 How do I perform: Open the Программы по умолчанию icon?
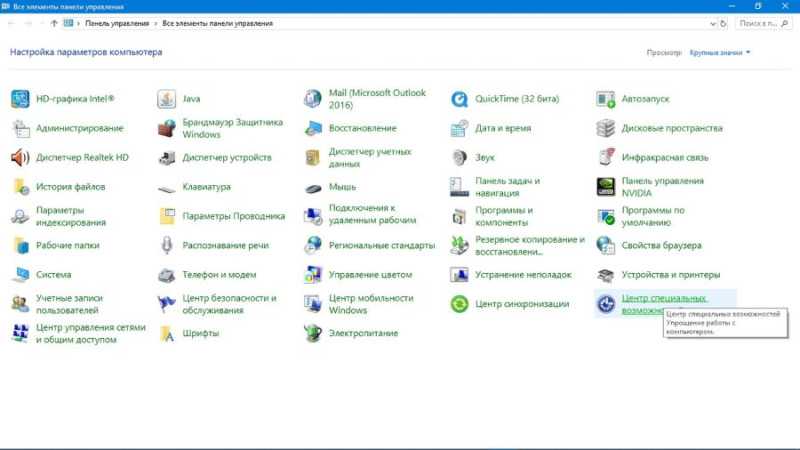[606, 216]
